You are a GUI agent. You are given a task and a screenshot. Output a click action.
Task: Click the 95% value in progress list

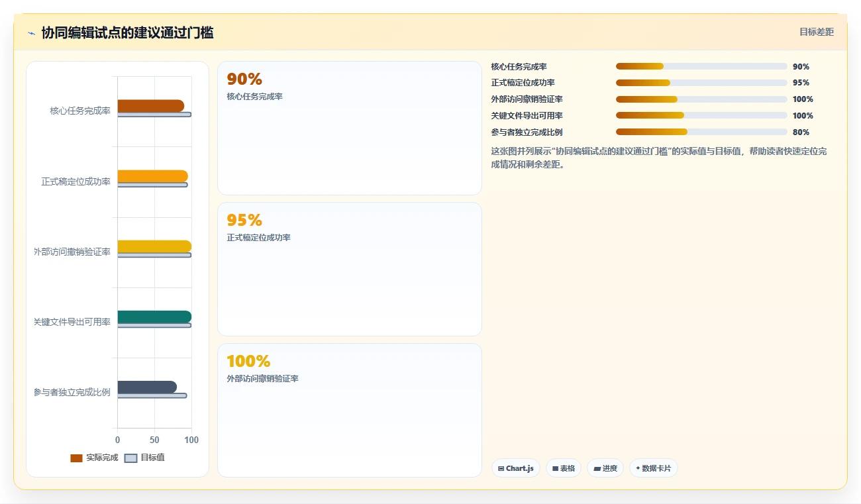pyautogui.click(x=801, y=83)
